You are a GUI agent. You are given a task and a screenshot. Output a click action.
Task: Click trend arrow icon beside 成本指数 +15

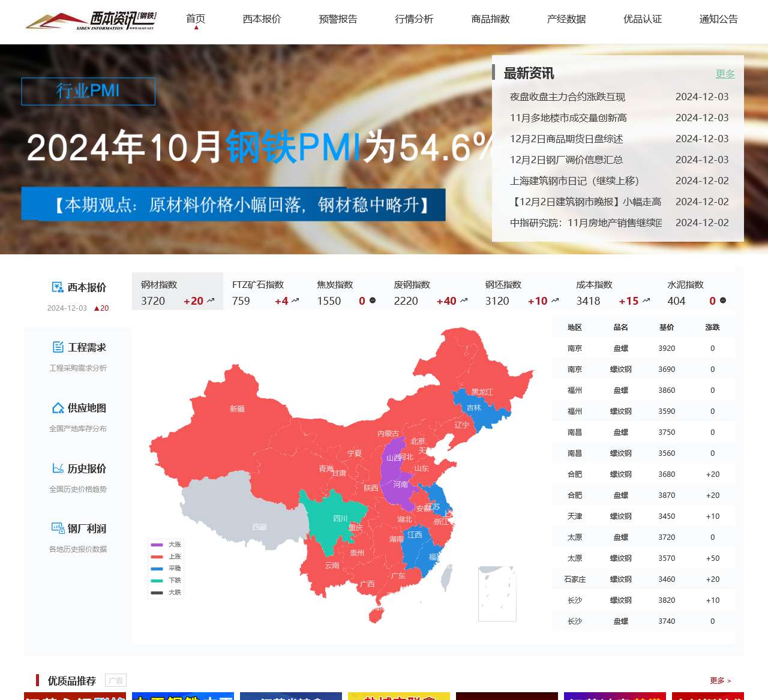point(646,301)
